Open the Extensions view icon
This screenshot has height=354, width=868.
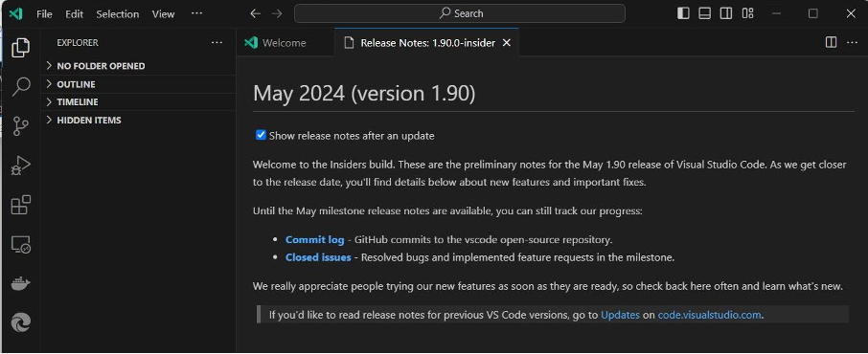20,205
